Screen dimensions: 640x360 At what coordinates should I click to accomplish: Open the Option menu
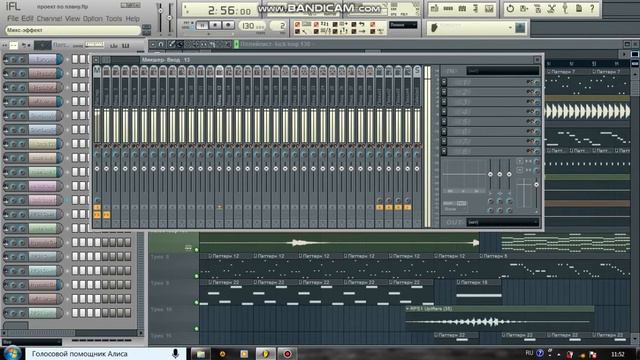93,19
